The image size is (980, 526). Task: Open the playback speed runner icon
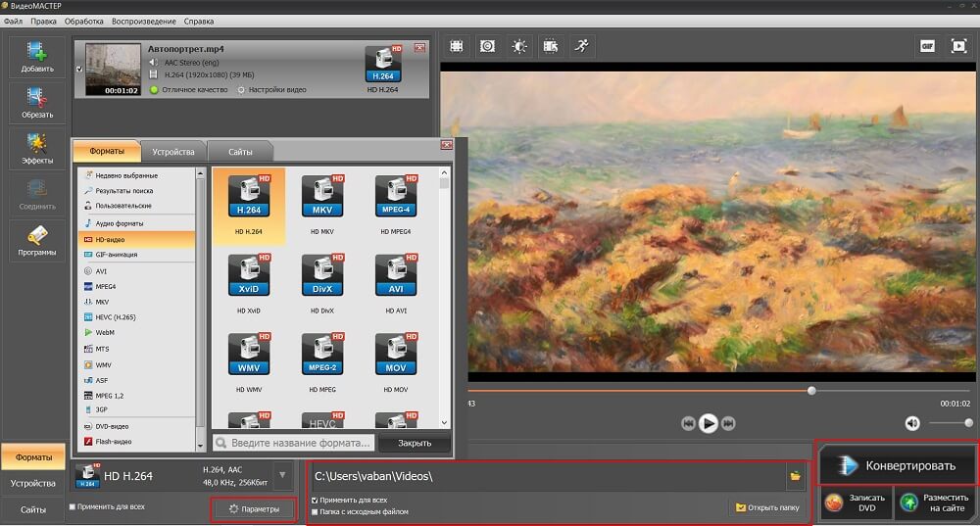582,46
